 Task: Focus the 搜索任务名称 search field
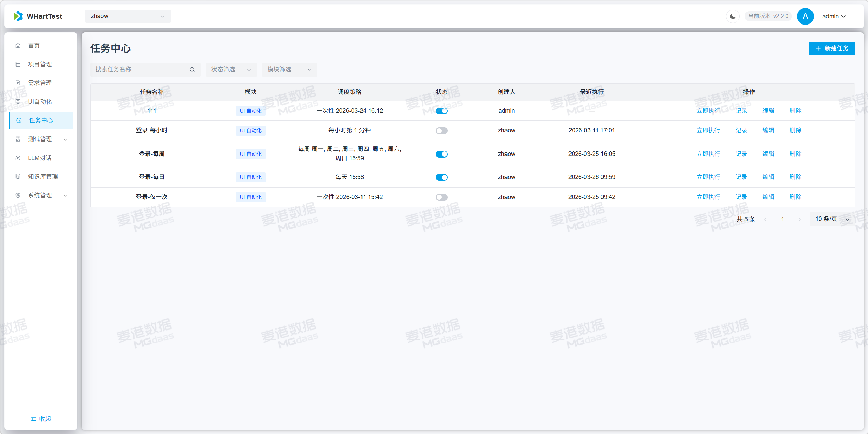pos(140,70)
